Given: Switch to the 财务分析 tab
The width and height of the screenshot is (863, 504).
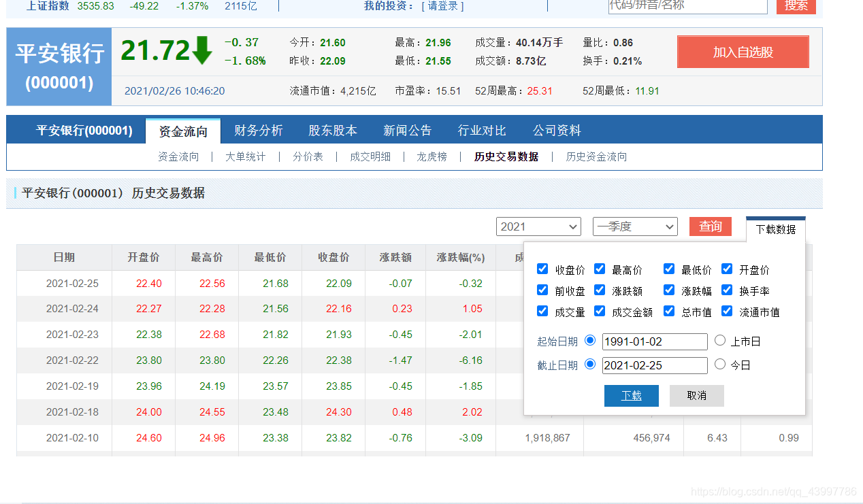Looking at the screenshot, I should point(259,130).
